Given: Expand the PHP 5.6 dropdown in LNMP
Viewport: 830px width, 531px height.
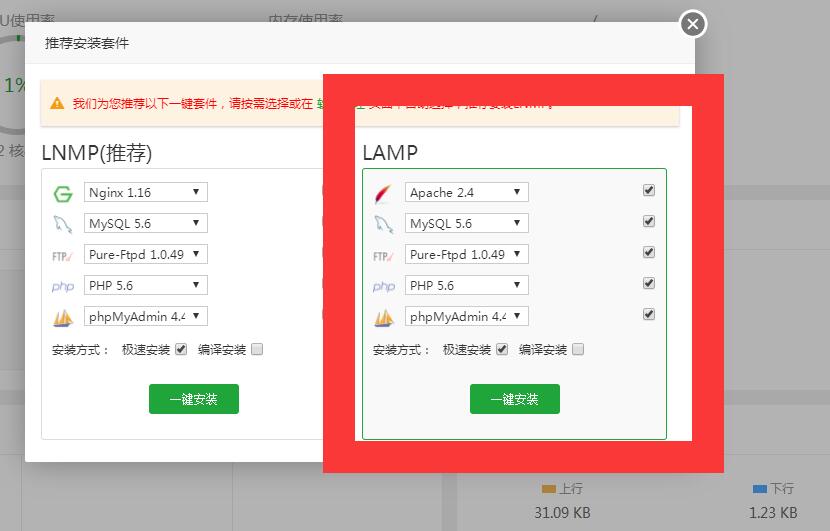Looking at the screenshot, I should point(146,285).
